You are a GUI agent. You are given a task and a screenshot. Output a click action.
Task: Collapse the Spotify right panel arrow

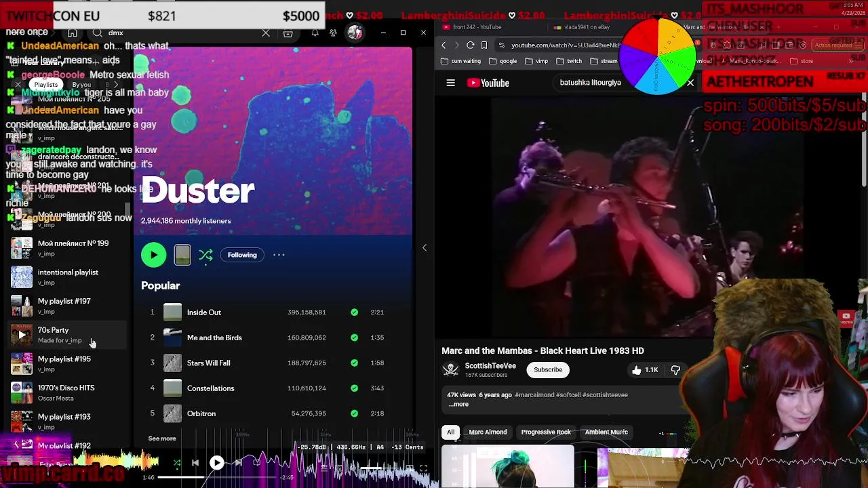[x=425, y=248]
